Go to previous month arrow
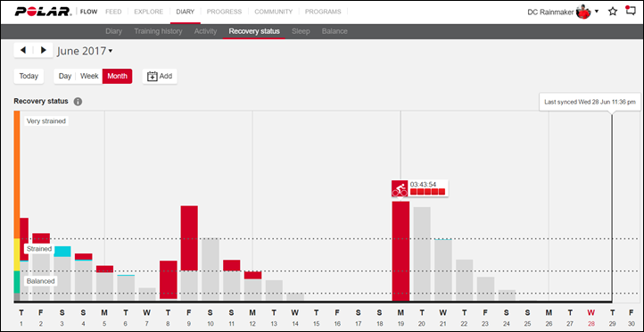 point(23,50)
